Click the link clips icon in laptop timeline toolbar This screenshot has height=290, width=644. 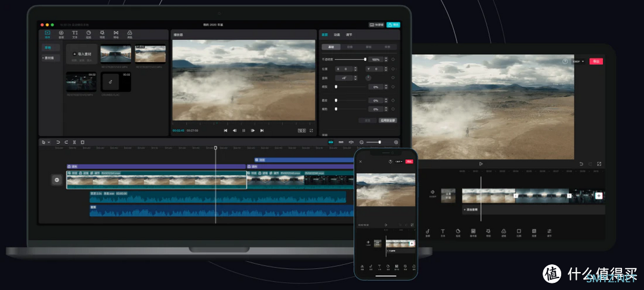(x=341, y=142)
